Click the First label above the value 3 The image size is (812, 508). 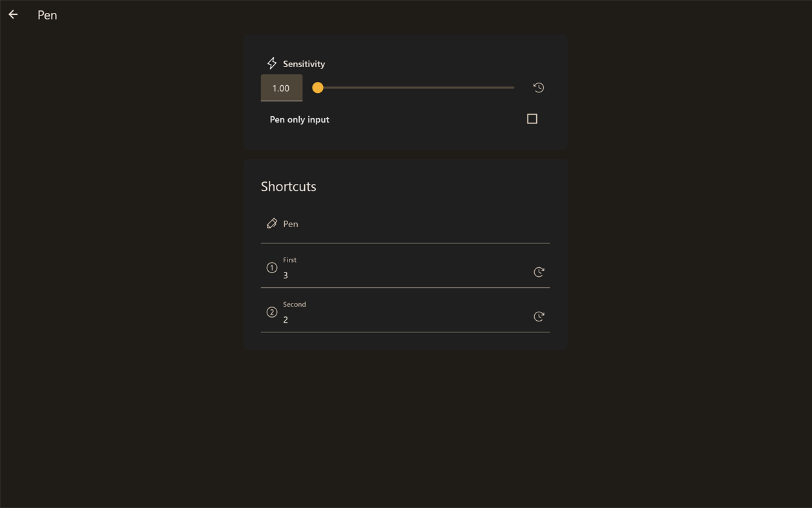pos(289,259)
